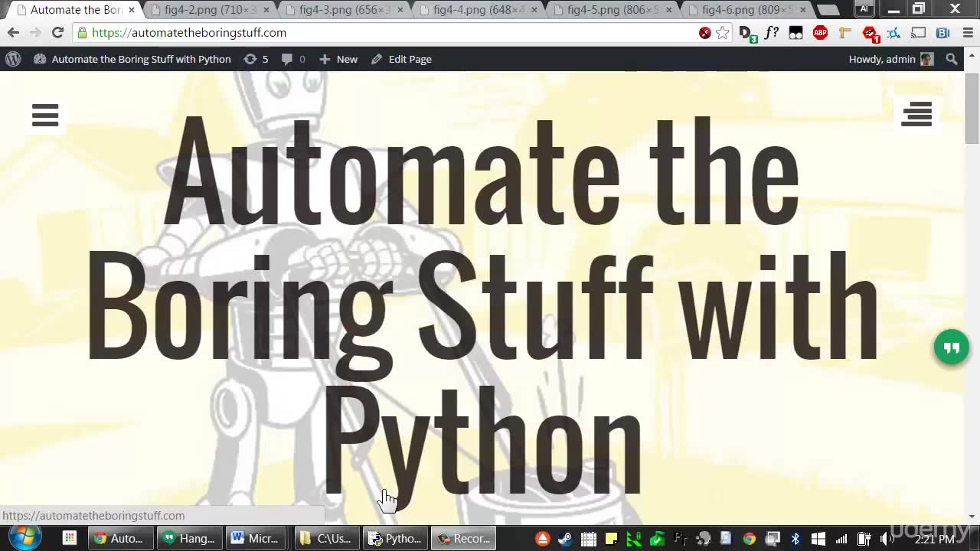Open the Chrome hamburger settings menu
The height and width of the screenshot is (551, 980).
click(x=966, y=33)
